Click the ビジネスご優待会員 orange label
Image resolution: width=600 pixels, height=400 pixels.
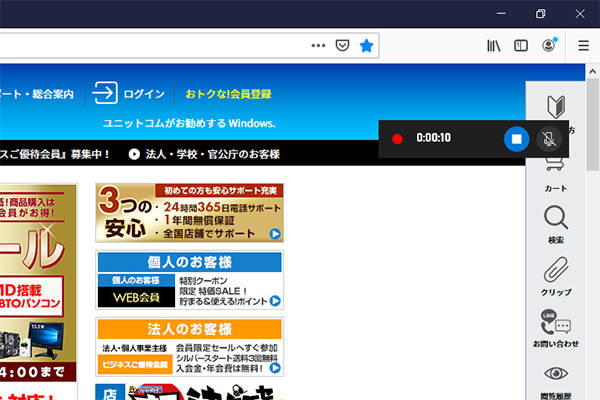pos(135,364)
